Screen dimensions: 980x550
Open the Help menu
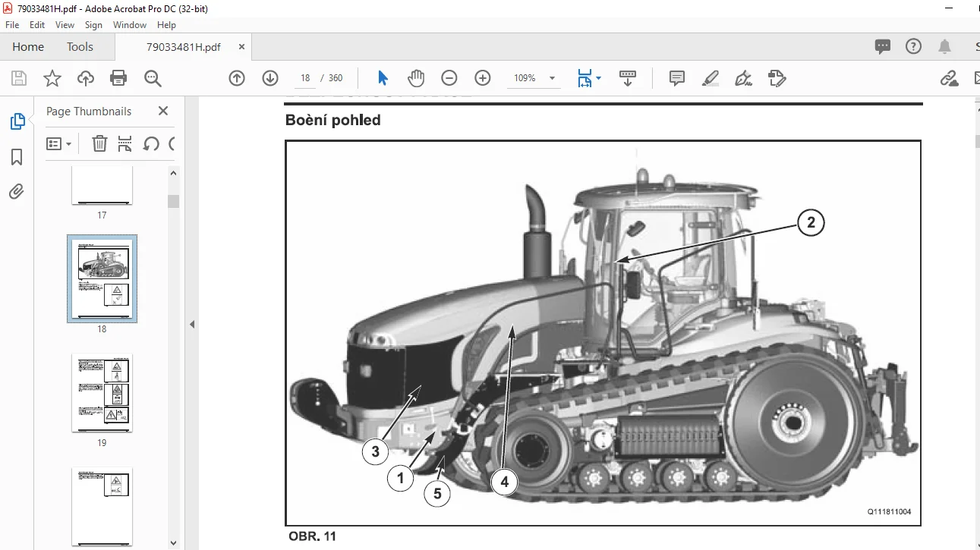tap(166, 25)
